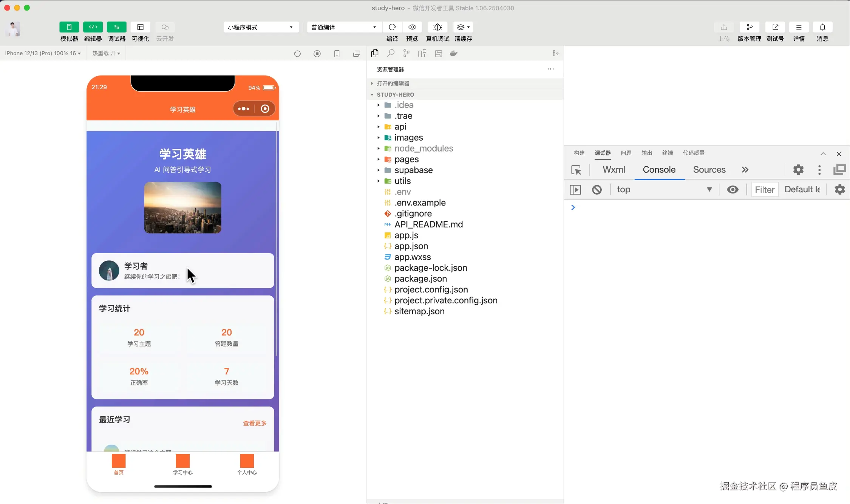Click the 真机调试 bug icon
850x504 pixels.
tap(437, 27)
